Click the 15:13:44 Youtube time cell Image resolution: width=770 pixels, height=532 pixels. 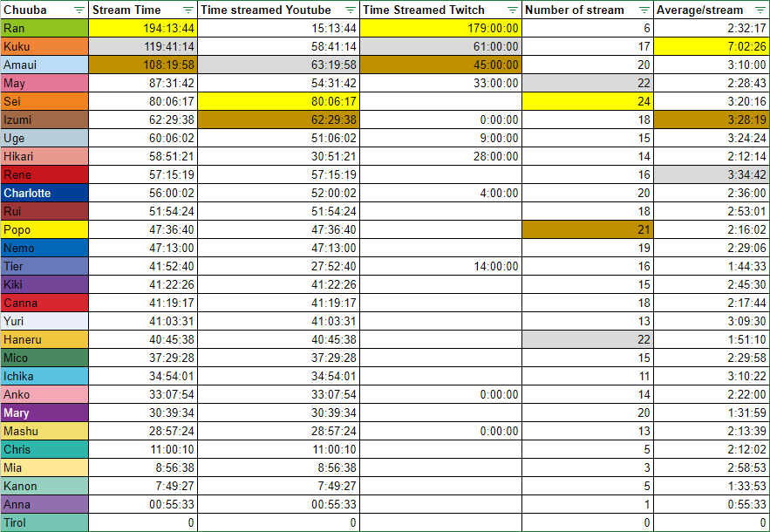coord(279,29)
